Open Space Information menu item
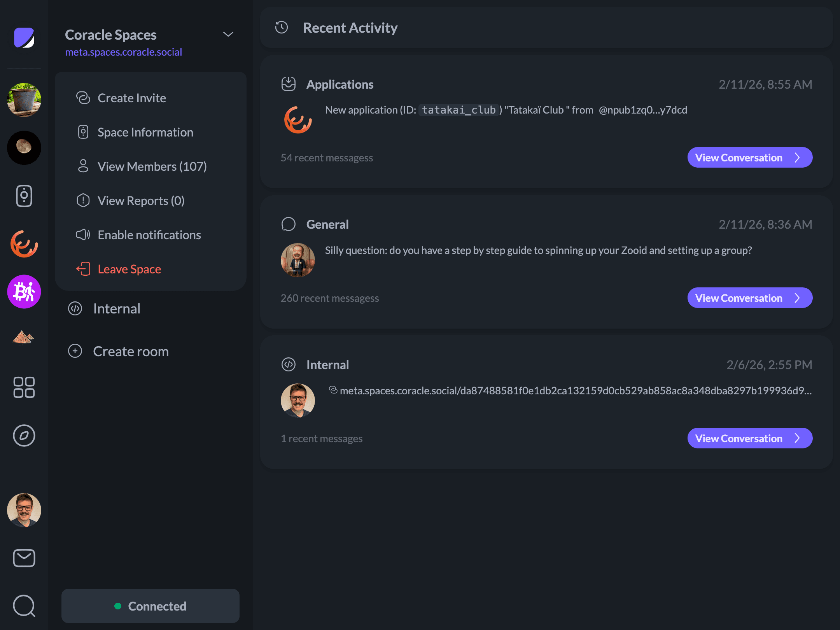Screen dimensions: 840x630 pyautogui.click(x=145, y=132)
